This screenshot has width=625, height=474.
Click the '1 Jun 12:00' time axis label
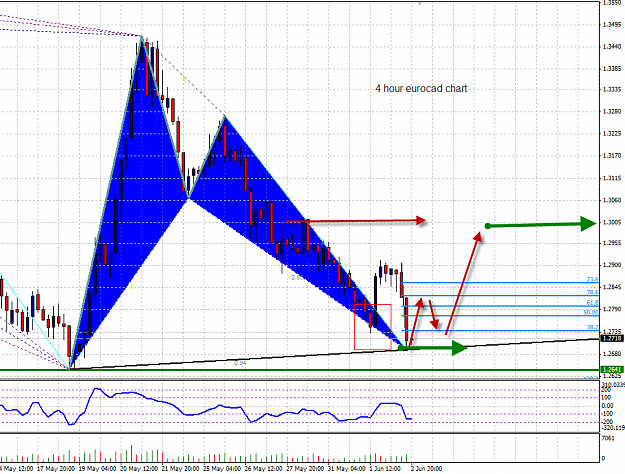coord(385,469)
